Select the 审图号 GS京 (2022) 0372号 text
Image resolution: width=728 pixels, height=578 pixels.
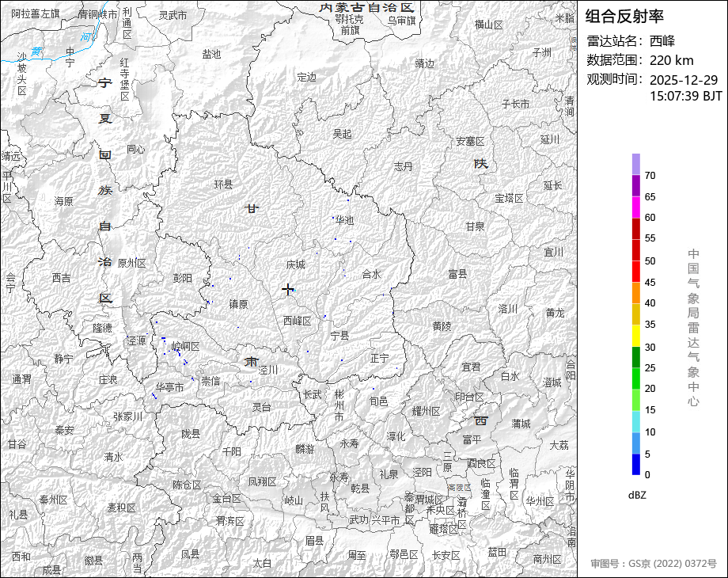tap(654, 564)
